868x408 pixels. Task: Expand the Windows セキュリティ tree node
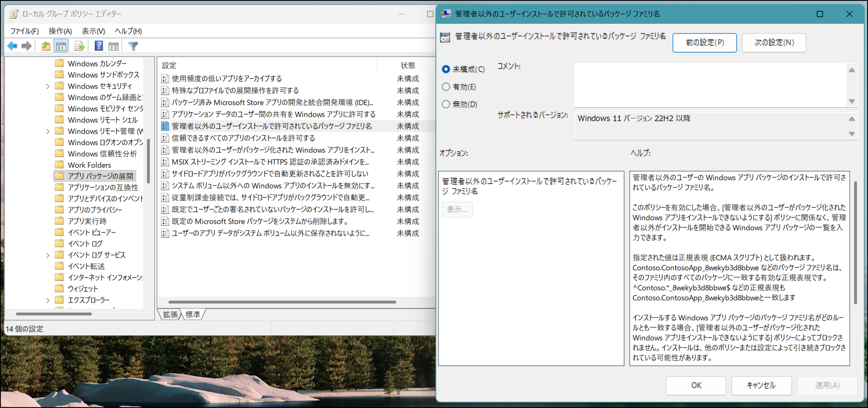click(48, 86)
